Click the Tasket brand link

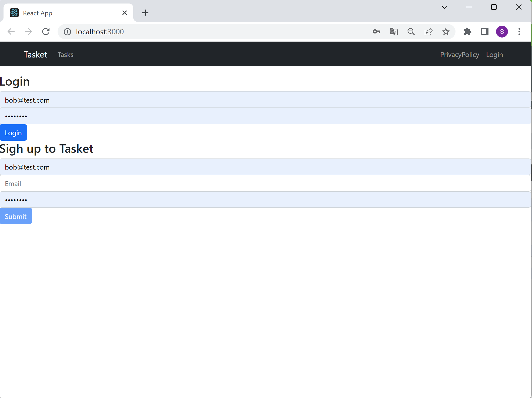coord(35,55)
